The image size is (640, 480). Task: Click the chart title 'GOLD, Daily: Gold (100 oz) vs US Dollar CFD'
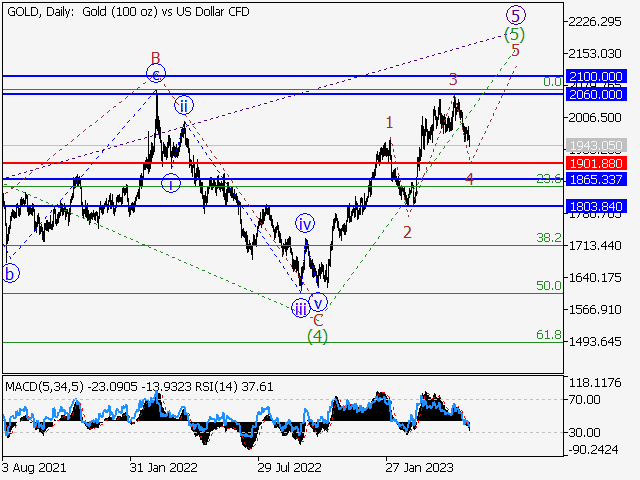coord(128,12)
